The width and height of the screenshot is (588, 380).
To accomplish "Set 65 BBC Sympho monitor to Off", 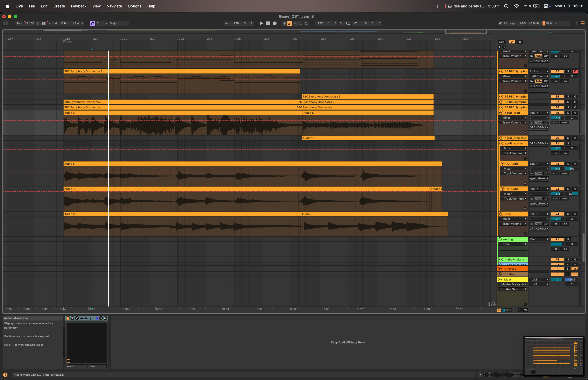I will 546,81.
